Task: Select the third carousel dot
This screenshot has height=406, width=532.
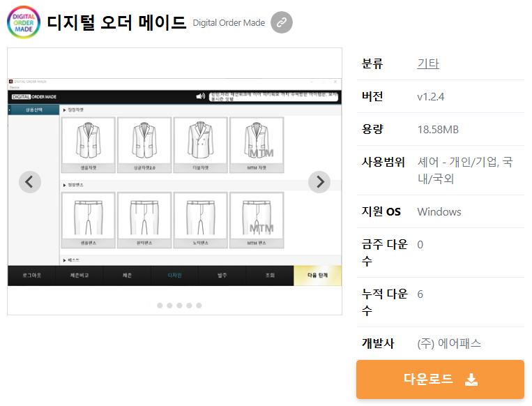Action: 179,306
